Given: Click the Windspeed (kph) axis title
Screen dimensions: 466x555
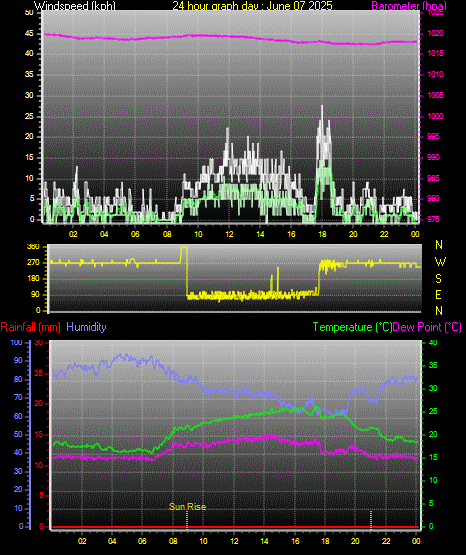Looking at the screenshot, I should pyautogui.click(x=75, y=6).
